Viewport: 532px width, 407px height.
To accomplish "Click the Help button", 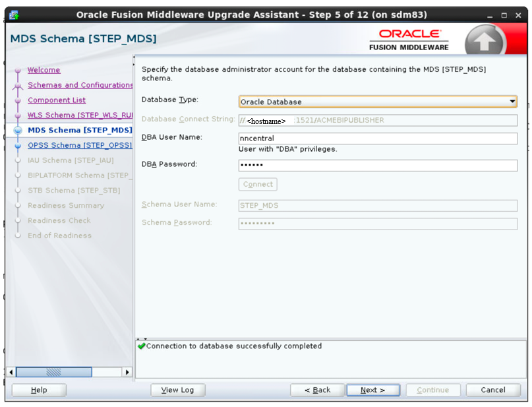I will [x=39, y=390].
